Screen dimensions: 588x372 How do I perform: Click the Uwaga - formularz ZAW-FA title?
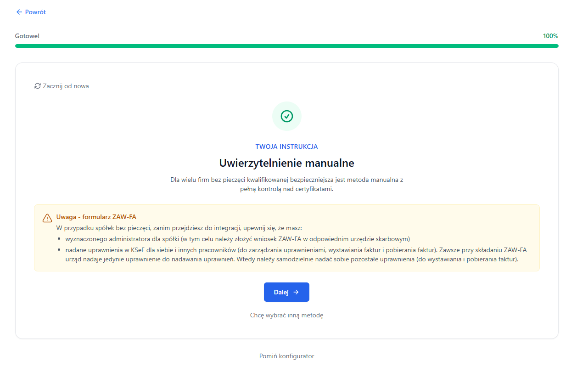(x=96, y=217)
